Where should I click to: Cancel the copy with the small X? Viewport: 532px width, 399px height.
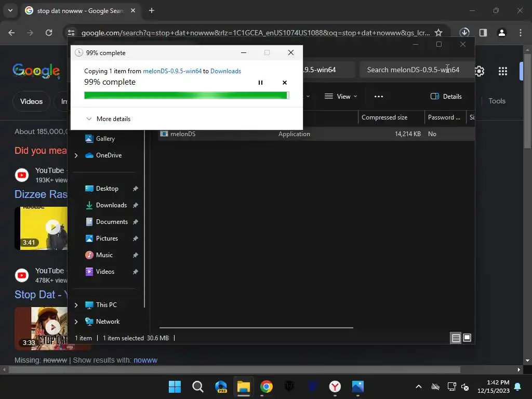tap(284, 83)
